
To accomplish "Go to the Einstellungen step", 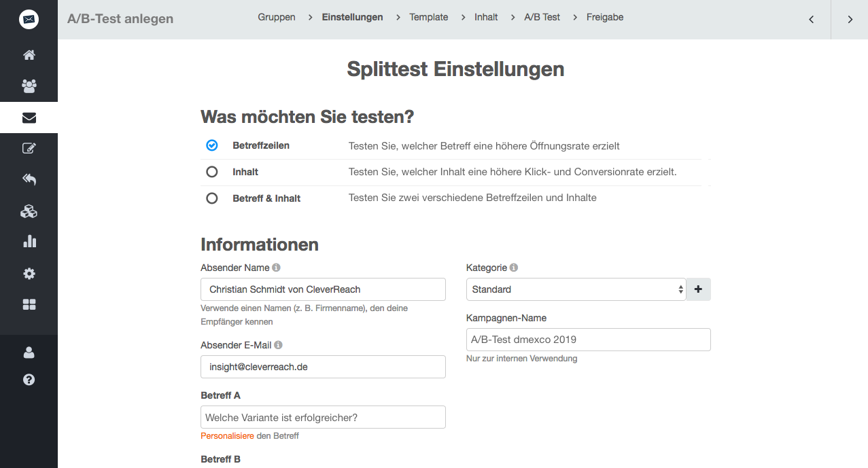I will tap(352, 17).
